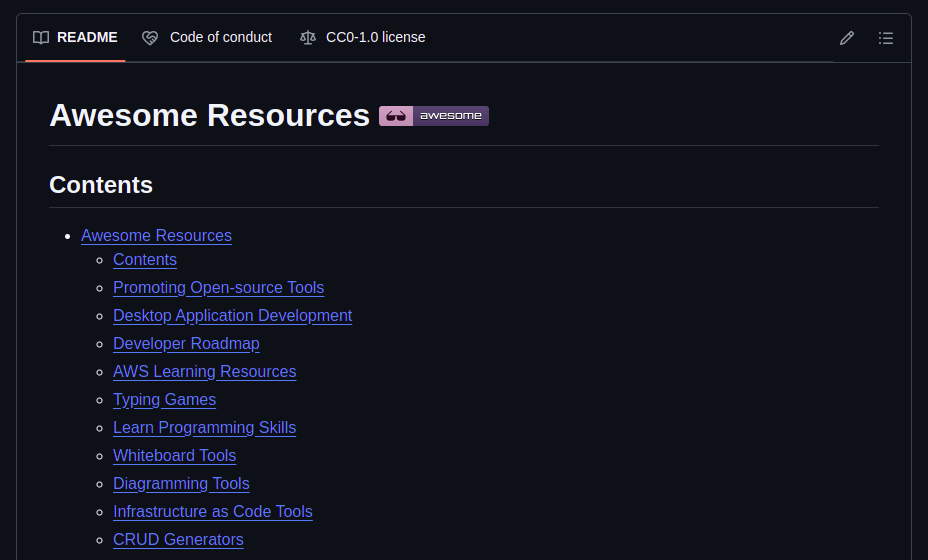Open Promoting Open-source Tools link
The width and height of the screenshot is (928, 560).
pyautogui.click(x=218, y=288)
